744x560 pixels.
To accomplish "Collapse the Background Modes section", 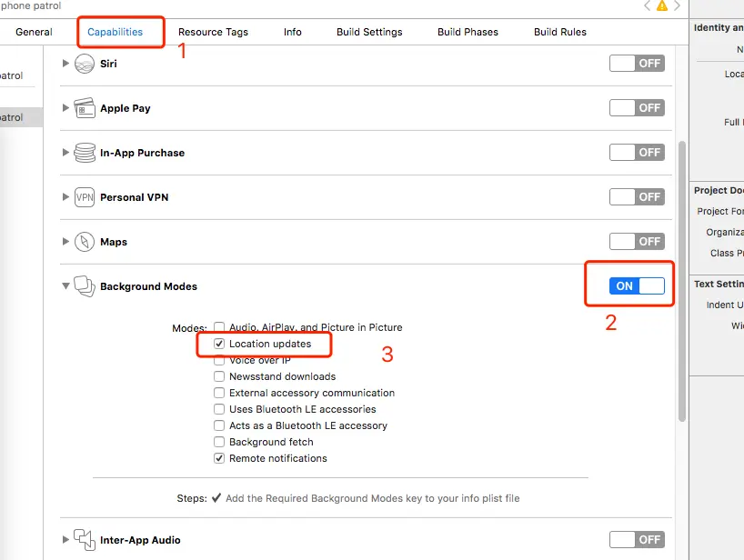I will tap(65, 286).
